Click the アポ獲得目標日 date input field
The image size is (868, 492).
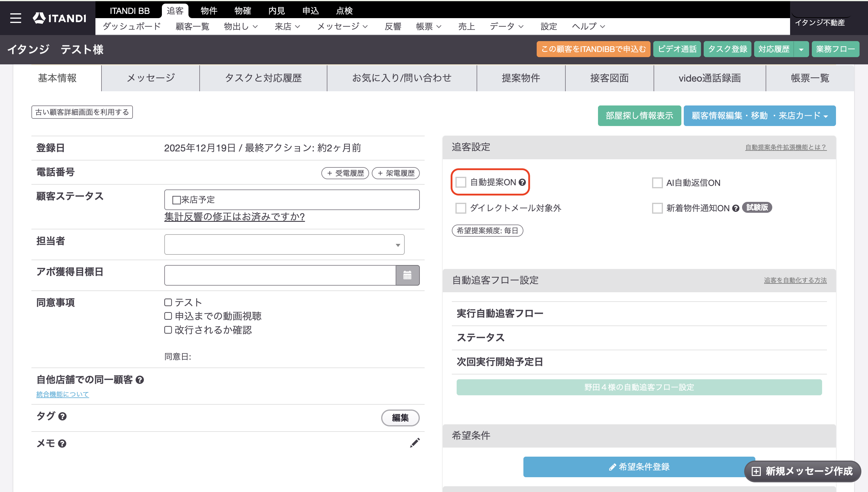[280, 275]
